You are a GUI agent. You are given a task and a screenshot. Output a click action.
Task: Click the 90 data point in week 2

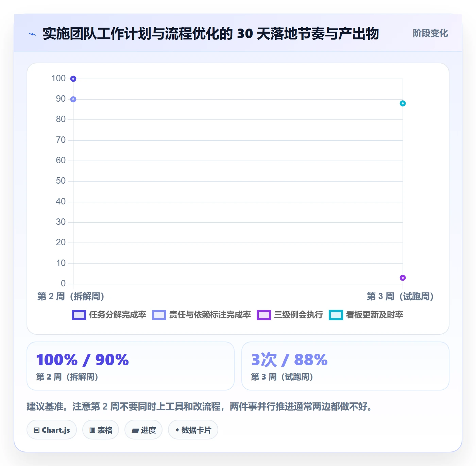(x=73, y=99)
